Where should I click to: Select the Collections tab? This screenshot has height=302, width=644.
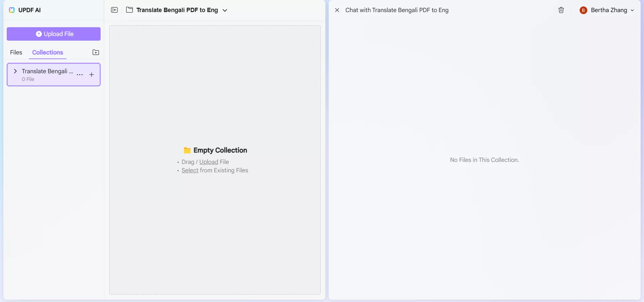click(48, 52)
